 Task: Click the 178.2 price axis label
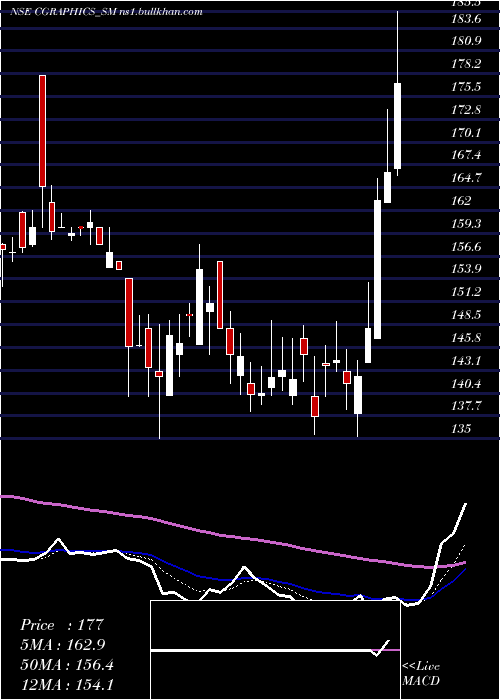(466, 64)
